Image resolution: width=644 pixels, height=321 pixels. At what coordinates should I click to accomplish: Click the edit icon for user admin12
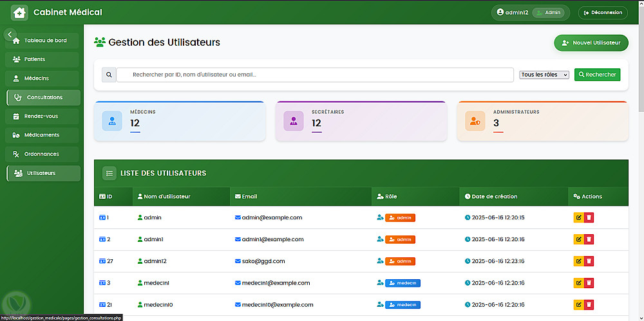tap(578, 261)
